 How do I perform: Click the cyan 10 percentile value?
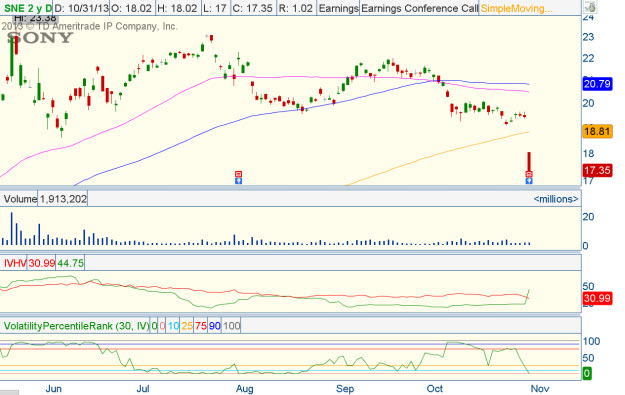point(173,326)
